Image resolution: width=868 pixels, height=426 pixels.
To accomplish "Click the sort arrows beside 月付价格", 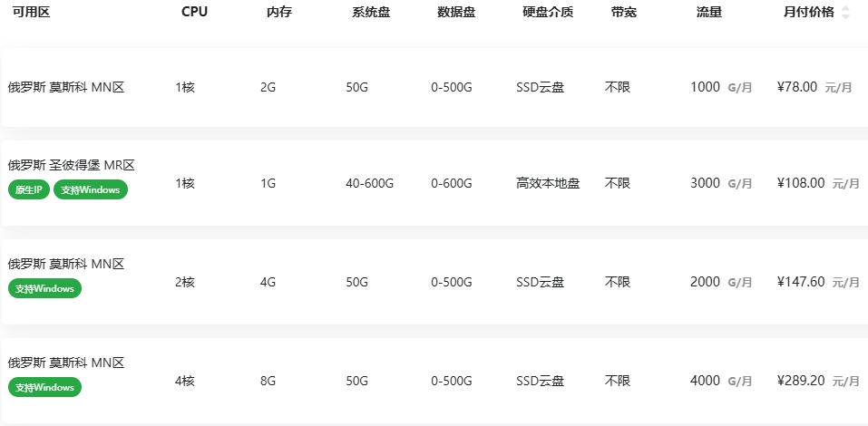I will coord(845,13).
